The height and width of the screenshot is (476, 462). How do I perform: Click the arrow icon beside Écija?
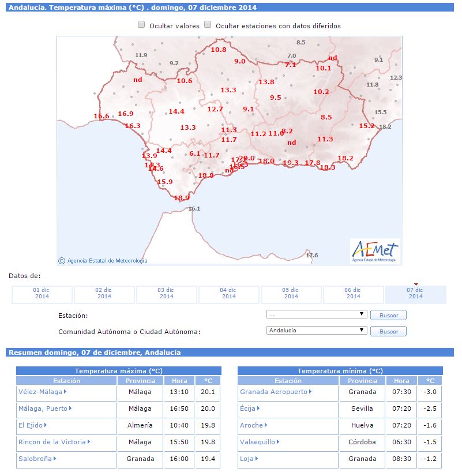tap(258, 408)
